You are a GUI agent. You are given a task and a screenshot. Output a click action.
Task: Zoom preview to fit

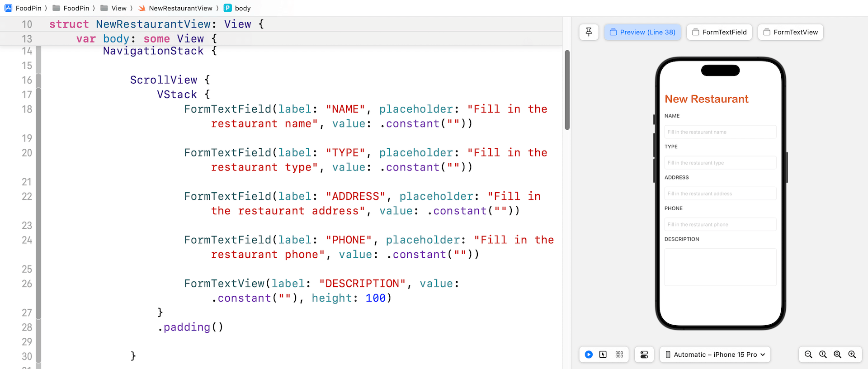click(837, 355)
